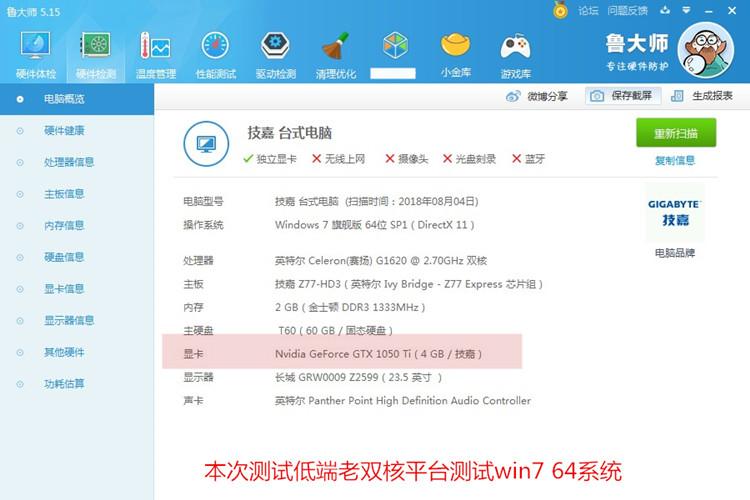Click 光盘刻录 status indicator
This screenshot has height=500, width=750.
469,159
